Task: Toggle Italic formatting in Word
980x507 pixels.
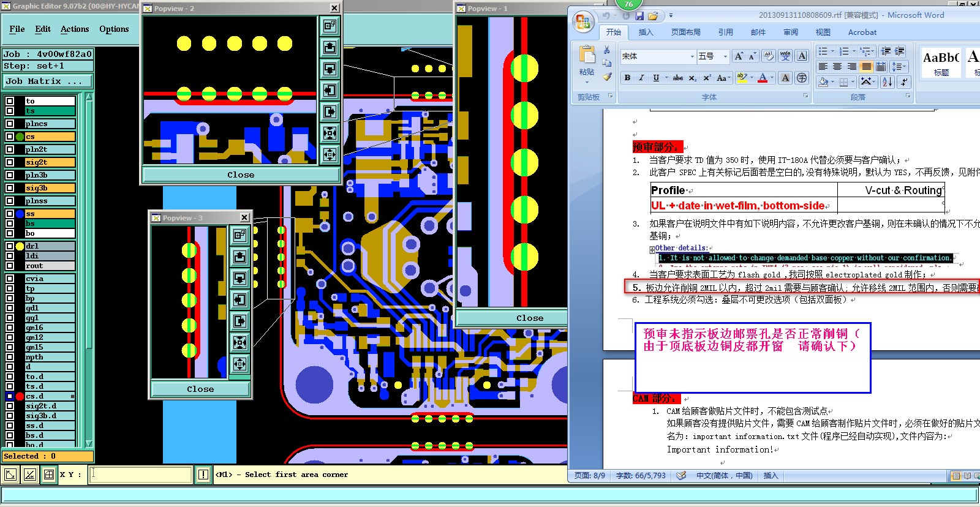Action: [x=641, y=78]
